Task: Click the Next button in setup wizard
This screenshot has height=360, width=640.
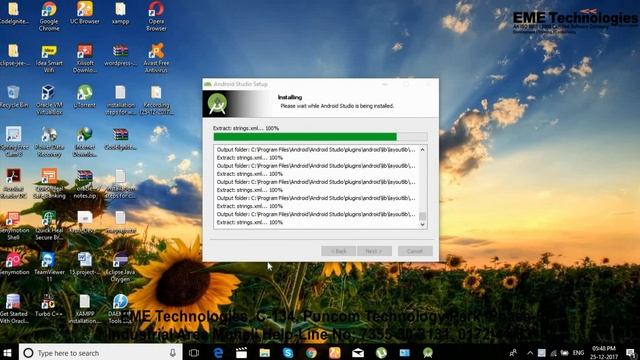Action: coord(374,251)
